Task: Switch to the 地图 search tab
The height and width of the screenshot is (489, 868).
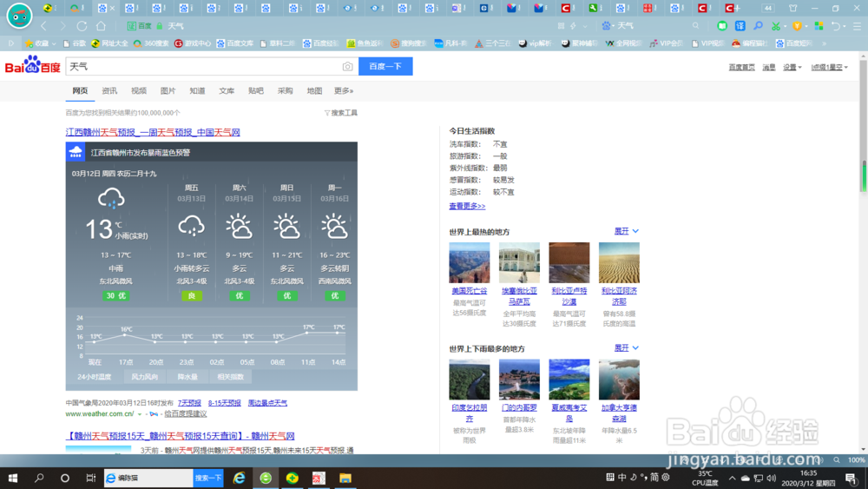Action: coord(314,91)
